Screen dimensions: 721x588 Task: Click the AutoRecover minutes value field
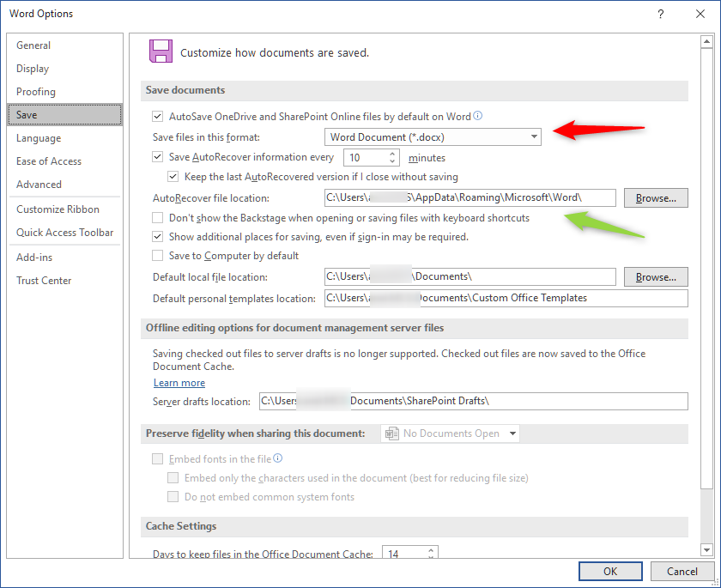(366, 158)
